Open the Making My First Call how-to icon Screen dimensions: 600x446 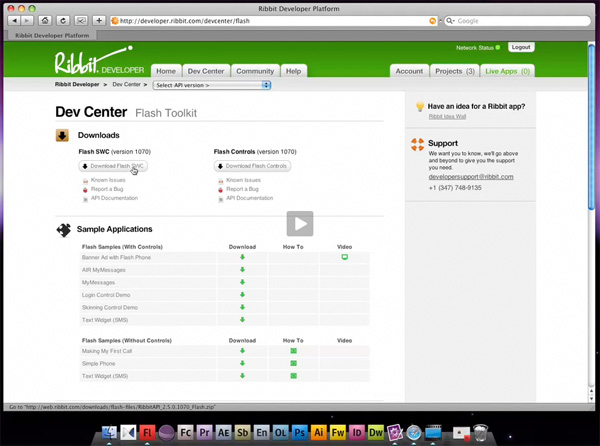293,351
